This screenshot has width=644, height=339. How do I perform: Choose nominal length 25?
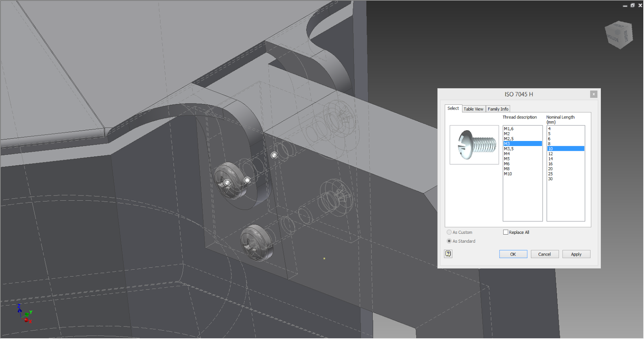(566, 174)
